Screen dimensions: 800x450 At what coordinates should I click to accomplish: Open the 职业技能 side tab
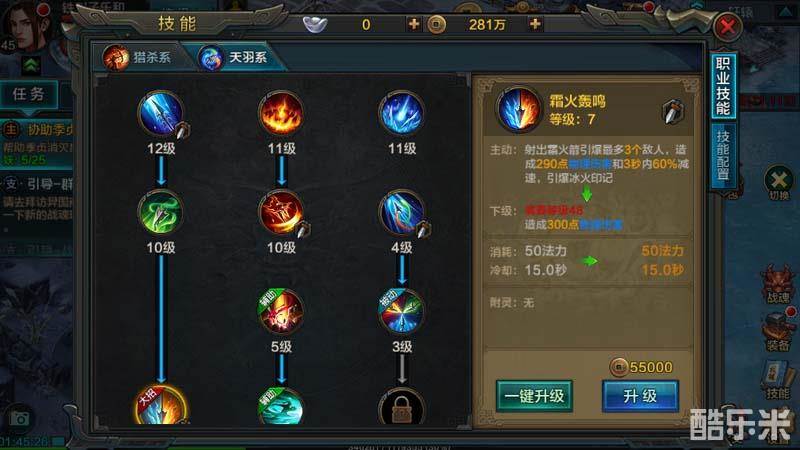(723, 86)
